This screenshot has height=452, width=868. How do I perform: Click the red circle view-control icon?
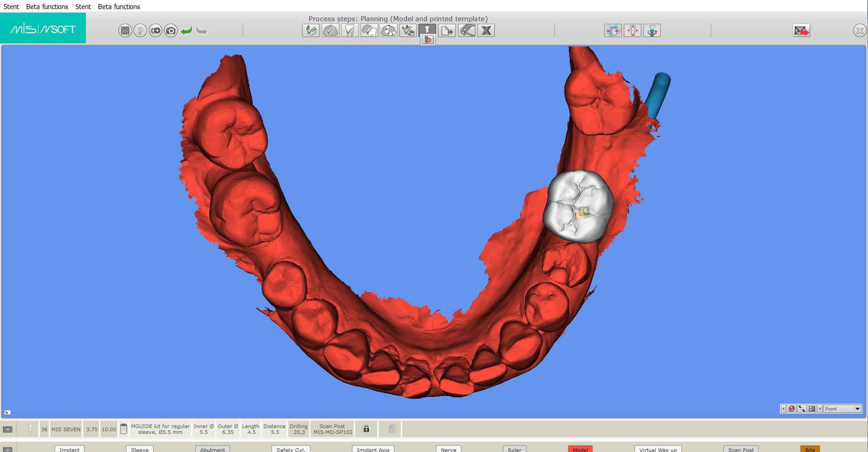(x=792, y=409)
